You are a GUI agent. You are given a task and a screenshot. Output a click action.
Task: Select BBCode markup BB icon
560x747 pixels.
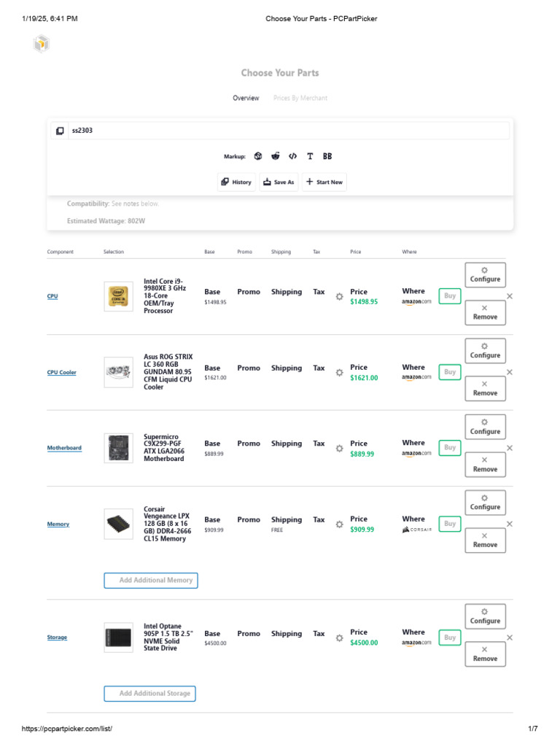[327, 156]
